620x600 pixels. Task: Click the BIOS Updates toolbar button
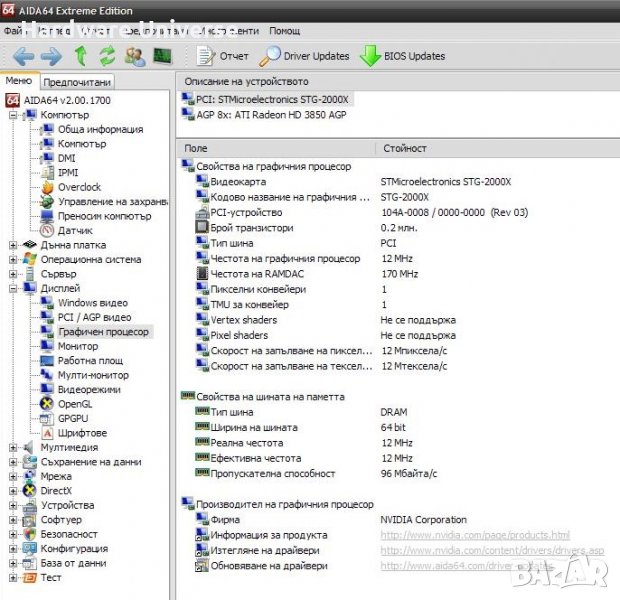pyautogui.click(x=402, y=56)
